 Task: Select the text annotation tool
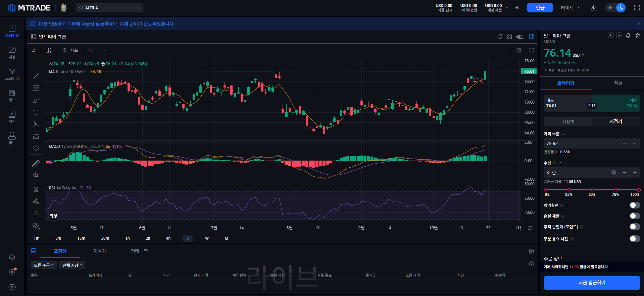coord(36,112)
